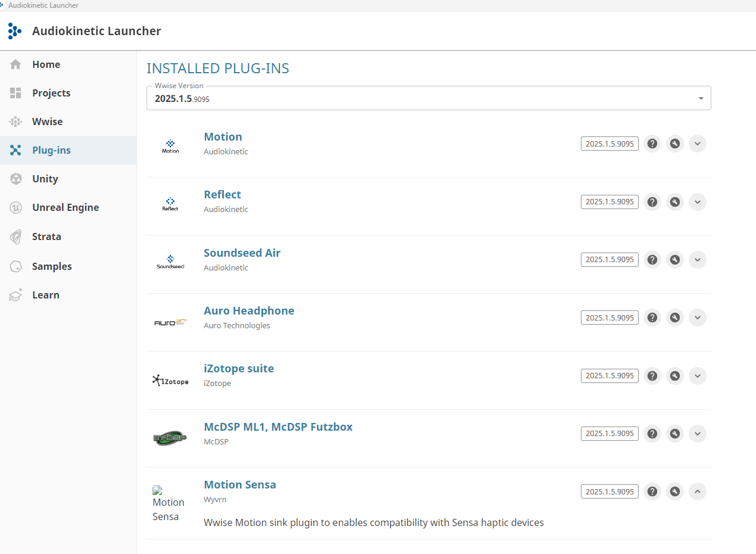Screen dimensions: 756x554
Task: Select the Plug-ins section
Action: [68, 150]
